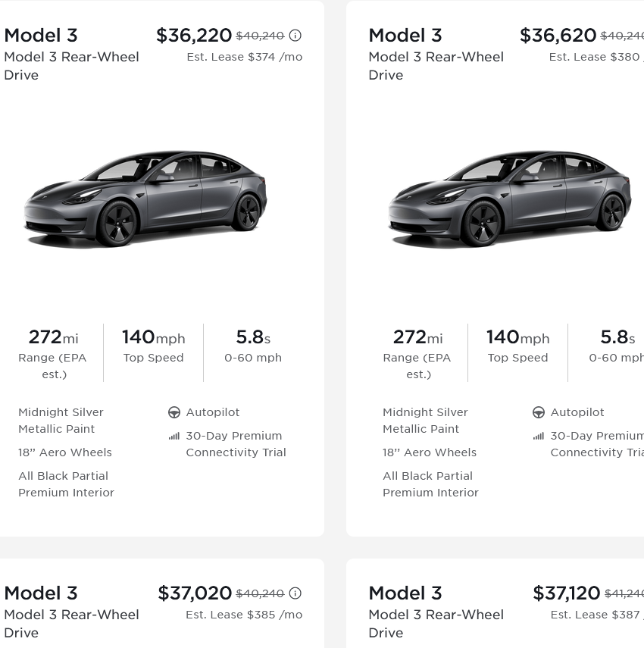Click the 140mph top speed on the $36,620 card
Screen dimensions: 644x648
pos(518,337)
